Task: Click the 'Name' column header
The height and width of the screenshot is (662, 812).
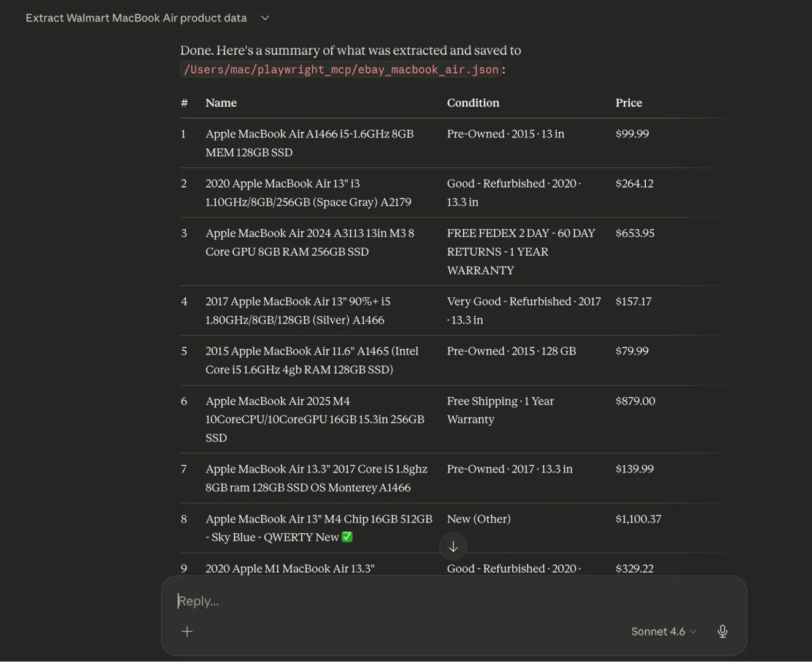Action: 221,103
